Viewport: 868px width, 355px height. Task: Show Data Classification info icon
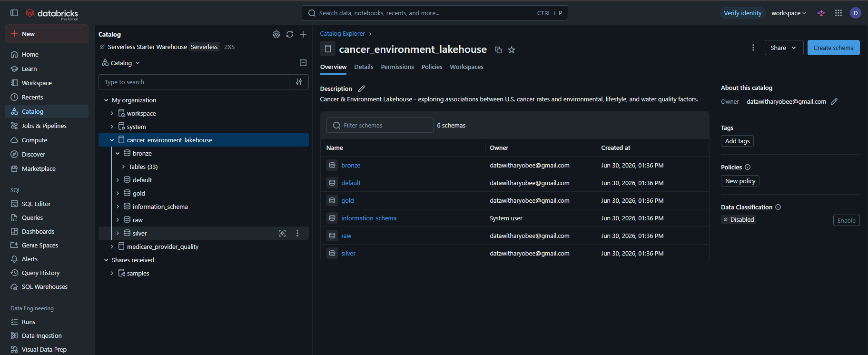tap(778, 207)
